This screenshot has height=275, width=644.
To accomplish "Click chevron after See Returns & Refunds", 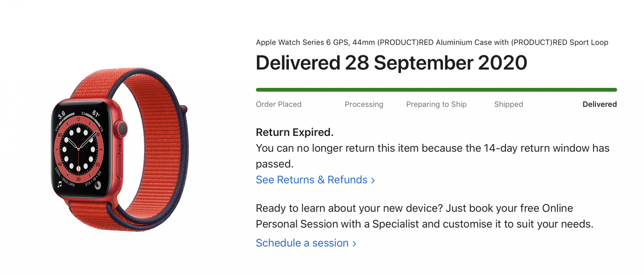I will tap(373, 180).
